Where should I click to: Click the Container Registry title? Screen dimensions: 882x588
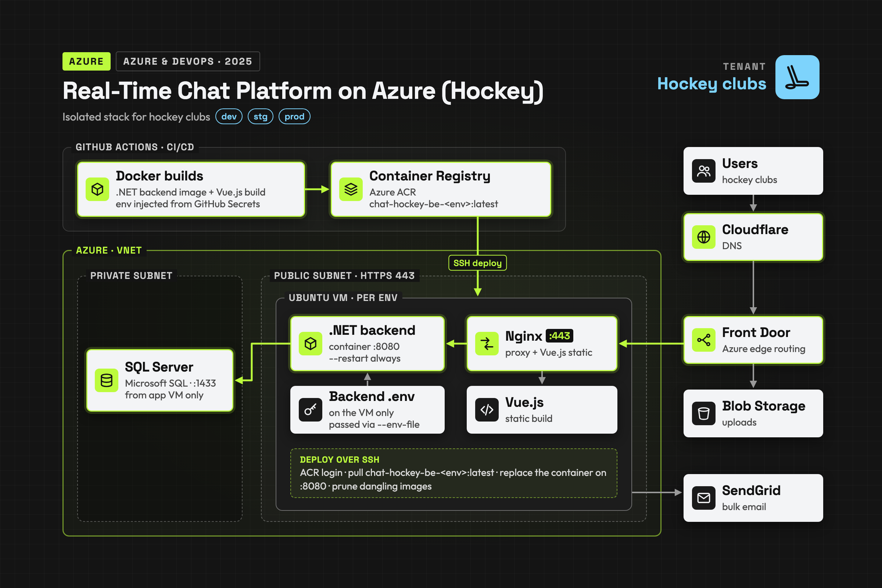(430, 176)
